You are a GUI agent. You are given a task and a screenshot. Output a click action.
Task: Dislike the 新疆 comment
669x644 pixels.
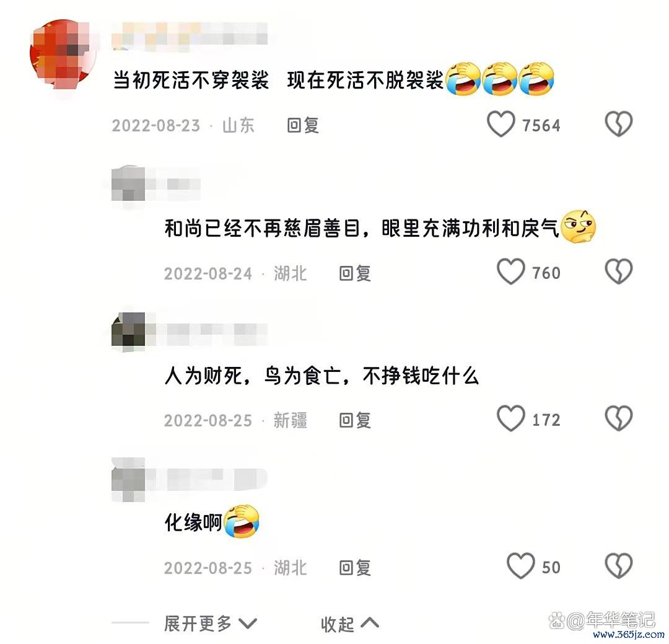coord(619,418)
